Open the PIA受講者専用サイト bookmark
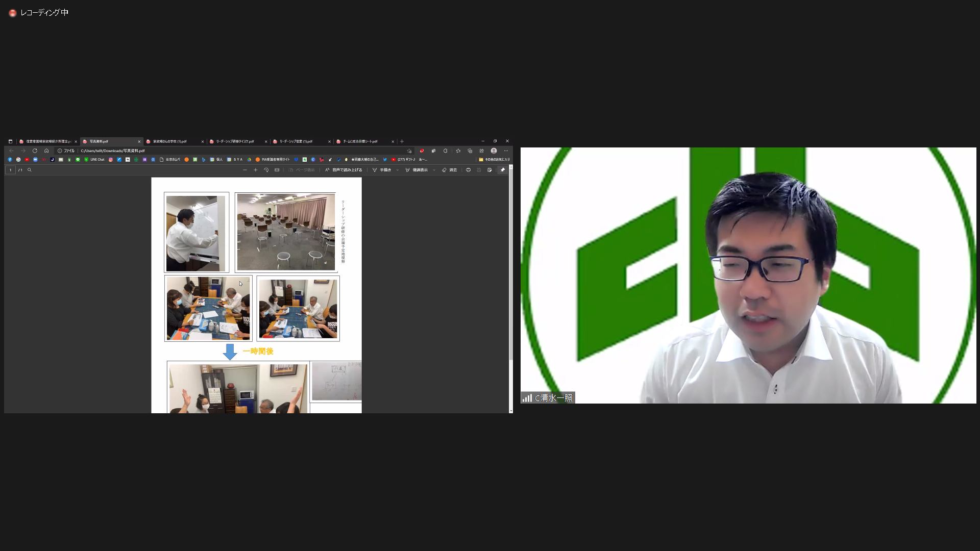This screenshot has width=980, height=551. click(x=273, y=160)
